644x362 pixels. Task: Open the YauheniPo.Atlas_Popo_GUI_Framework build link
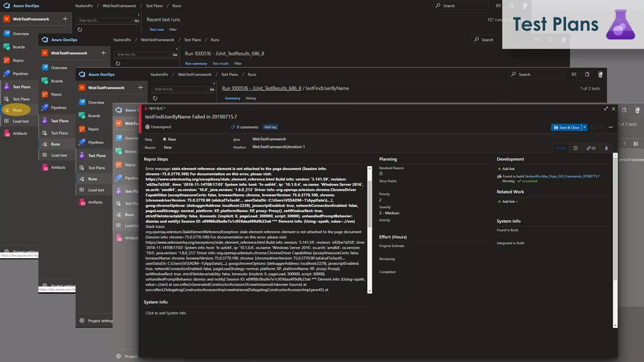click(562, 176)
